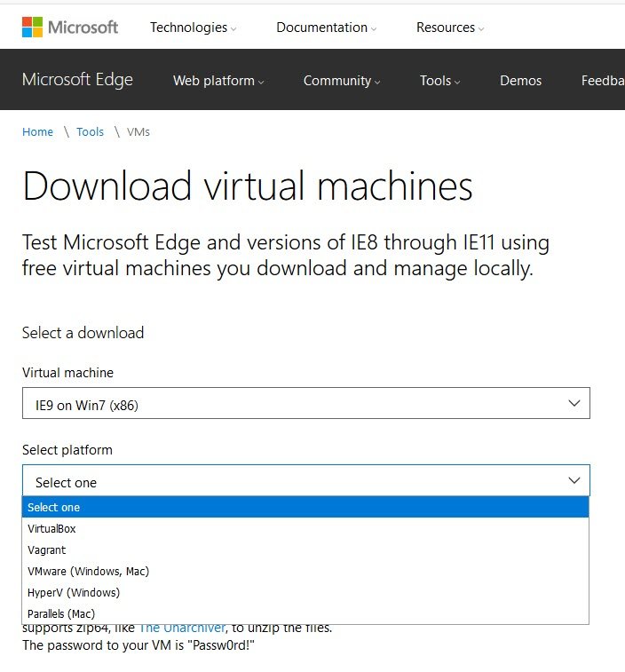Open the Resources menu

tap(450, 28)
